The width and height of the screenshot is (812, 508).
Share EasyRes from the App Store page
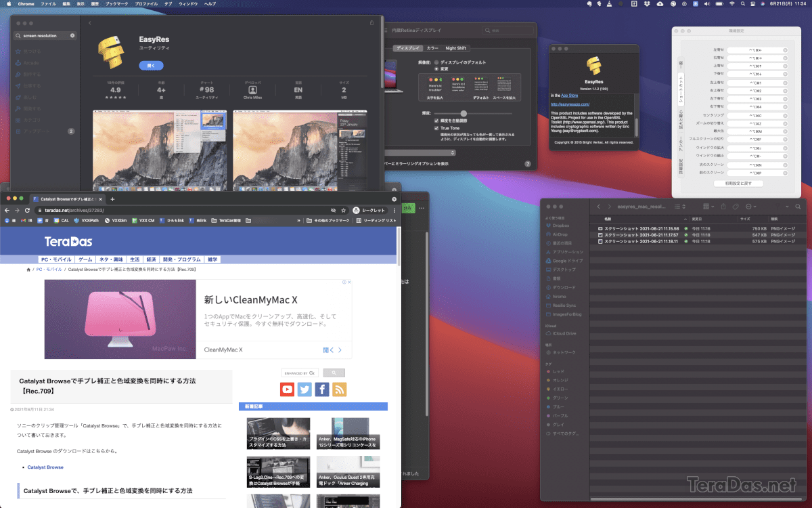coord(371,22)
